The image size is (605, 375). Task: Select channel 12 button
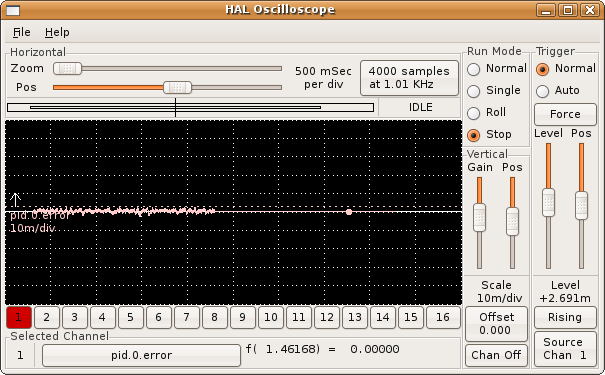tap(327, 318)
